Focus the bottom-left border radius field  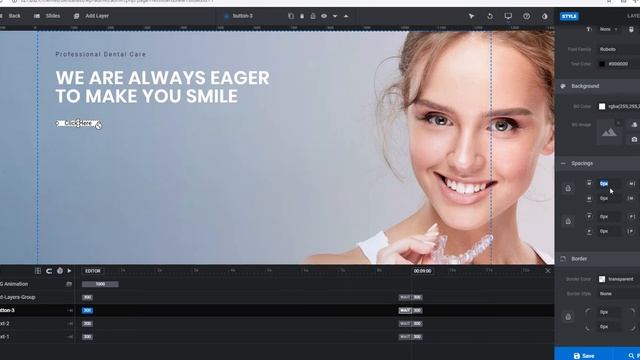point(609,327)
